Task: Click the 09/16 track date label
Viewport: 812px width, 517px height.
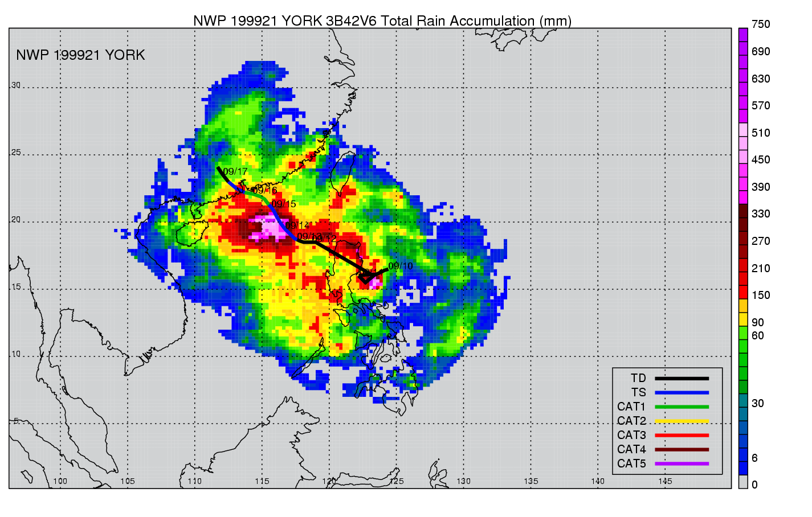Action: (264, 191)
